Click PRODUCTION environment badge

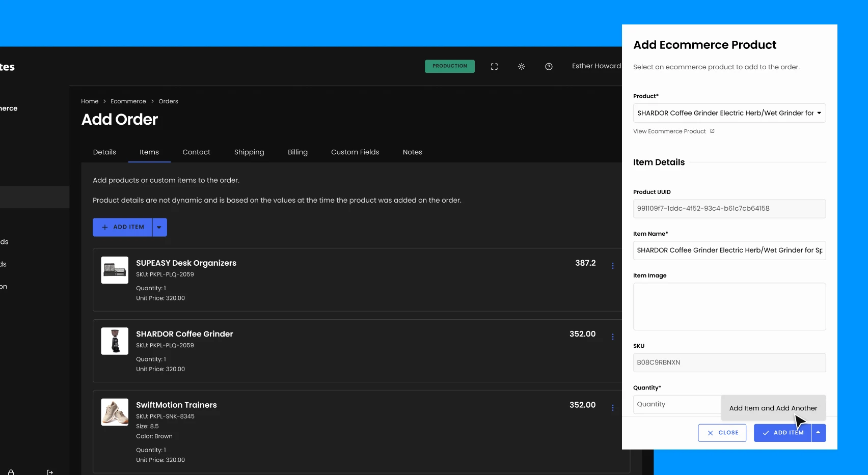[450, 66]
